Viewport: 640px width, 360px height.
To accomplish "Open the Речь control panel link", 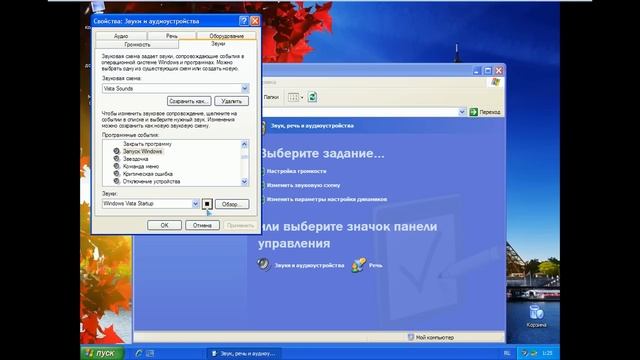I will (376, 265).
